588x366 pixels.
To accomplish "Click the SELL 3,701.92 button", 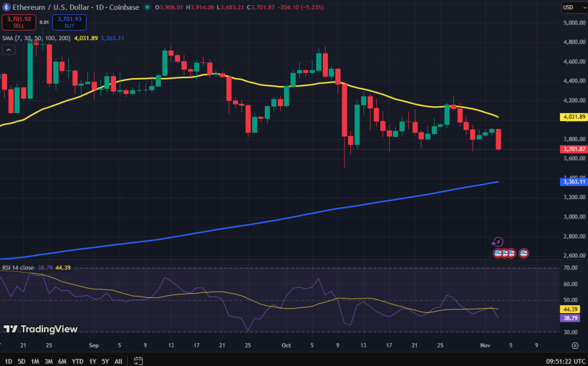I will pos(18,22).
